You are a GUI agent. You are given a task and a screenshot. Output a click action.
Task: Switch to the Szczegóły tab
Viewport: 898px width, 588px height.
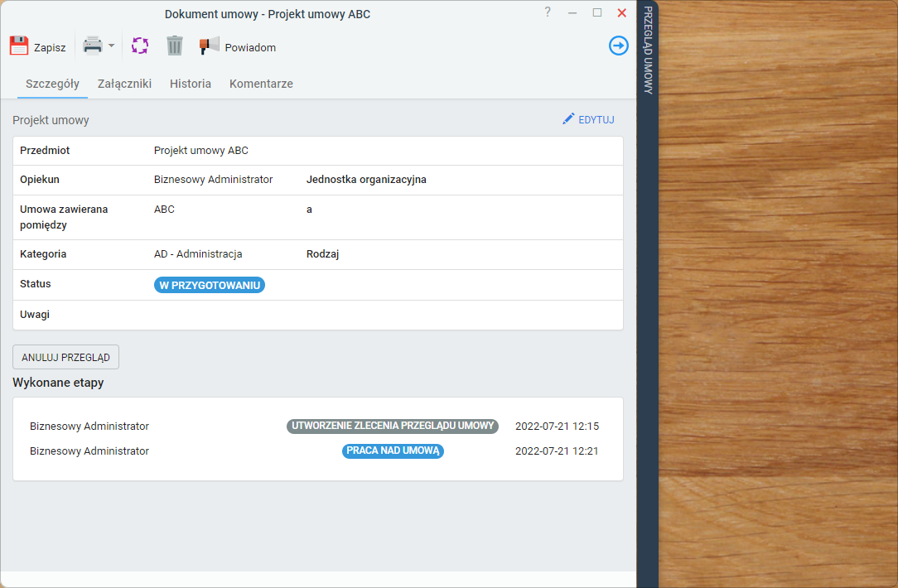click(x=53, y=84)
